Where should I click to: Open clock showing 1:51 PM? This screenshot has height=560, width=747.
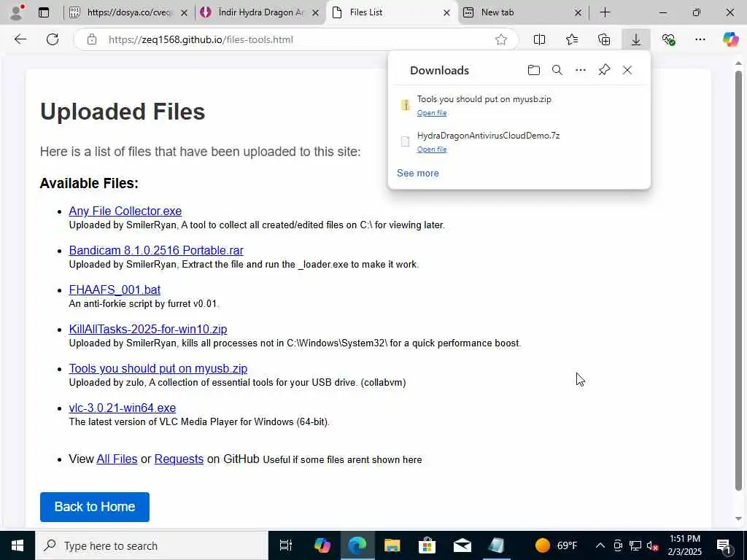[x=686, y=545]
